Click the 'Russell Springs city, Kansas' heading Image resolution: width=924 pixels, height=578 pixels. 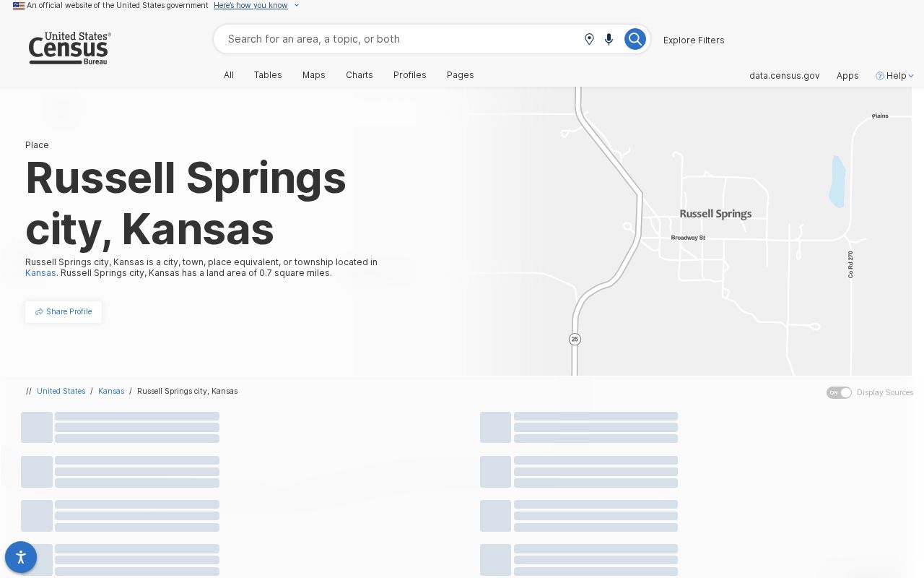(186, 203)
